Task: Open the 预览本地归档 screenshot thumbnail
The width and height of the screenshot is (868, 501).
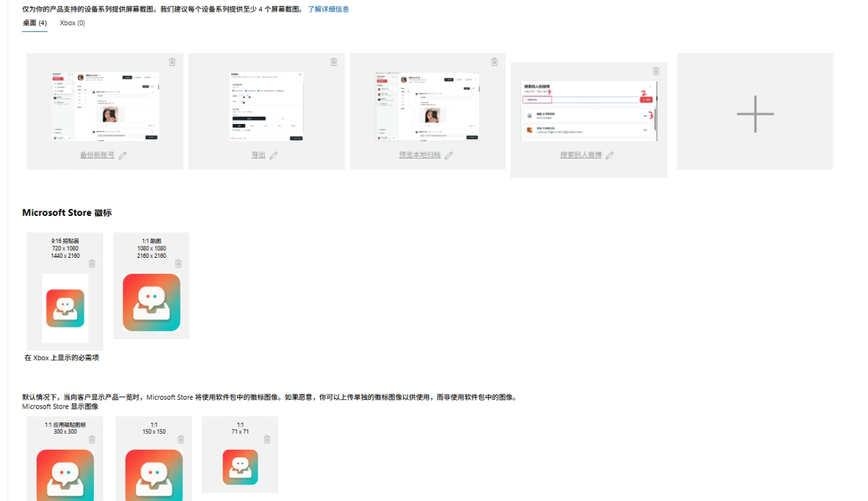Action: [427, 107]
